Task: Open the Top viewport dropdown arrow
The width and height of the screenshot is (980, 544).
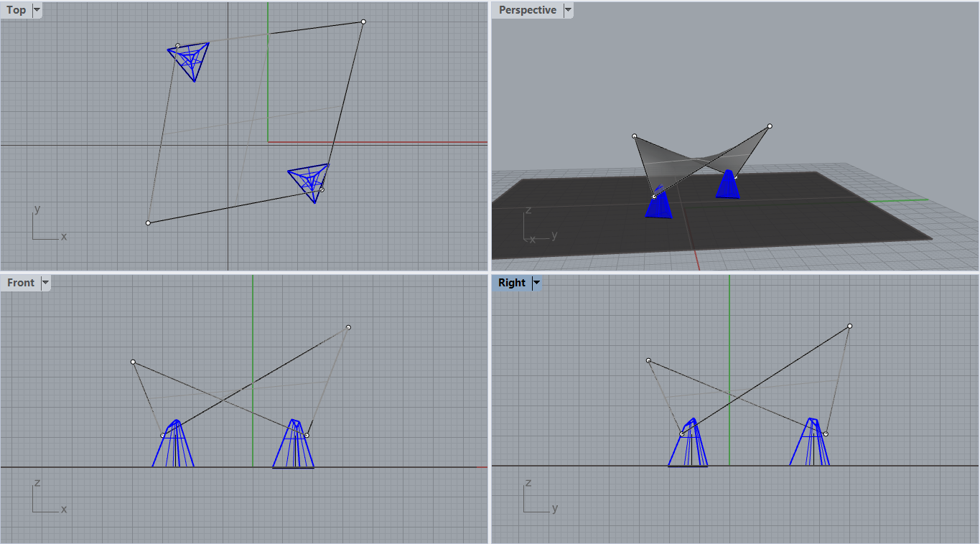Action: [37, 10]
